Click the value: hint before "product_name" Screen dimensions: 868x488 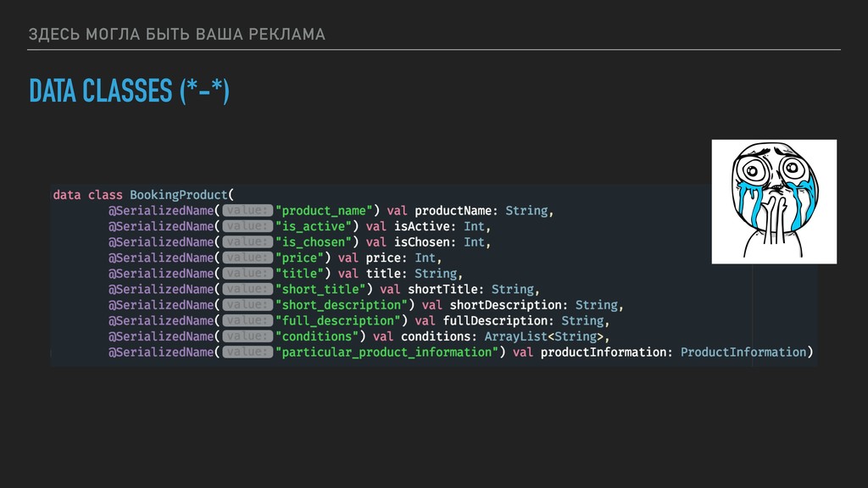(x=248, y=210)
